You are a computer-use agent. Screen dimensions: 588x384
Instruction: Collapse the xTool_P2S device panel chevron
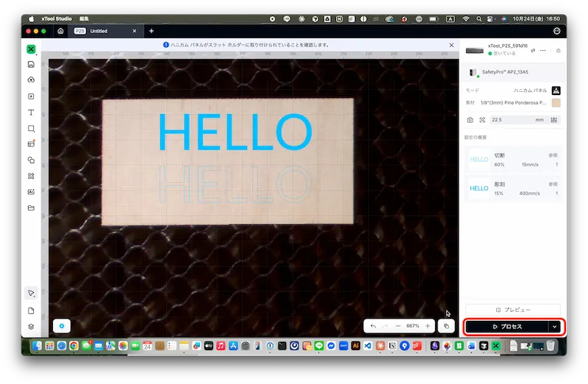coord(558,50)
